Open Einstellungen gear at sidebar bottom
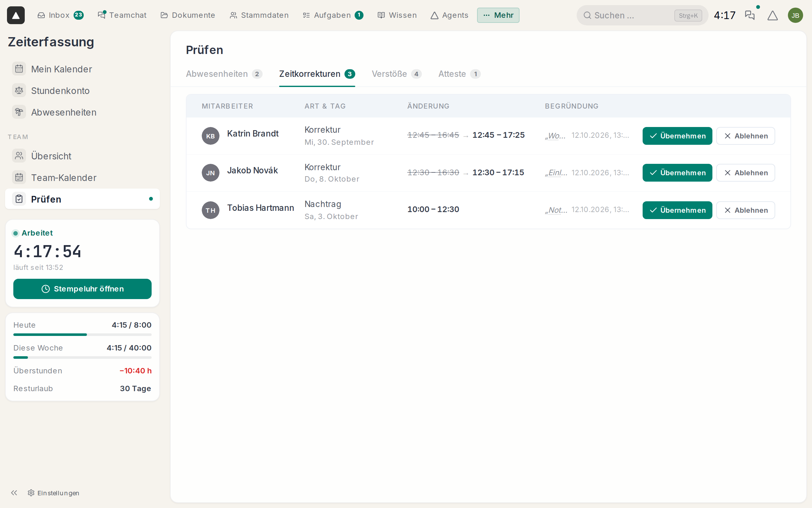Viewport: 812px width, 508px height. pos(54,492)
